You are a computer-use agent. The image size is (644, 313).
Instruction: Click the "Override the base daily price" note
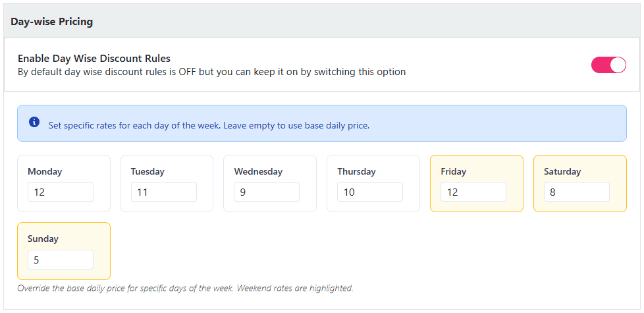pyautogui.click(x=185, y=289)
